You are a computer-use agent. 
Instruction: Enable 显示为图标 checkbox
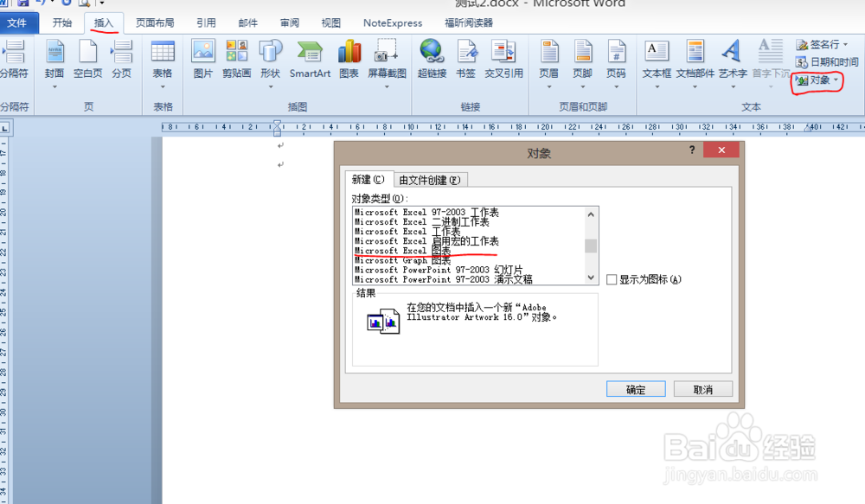point(612,279)
